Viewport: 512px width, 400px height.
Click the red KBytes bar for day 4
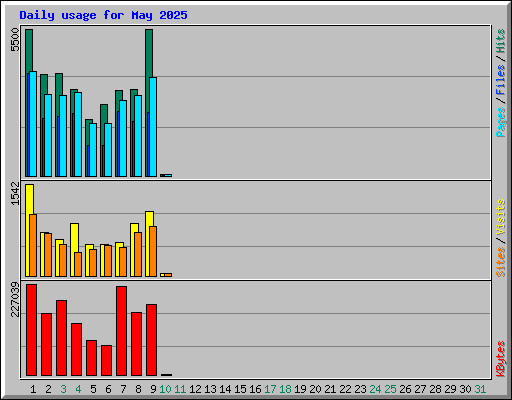click(76, 349)
